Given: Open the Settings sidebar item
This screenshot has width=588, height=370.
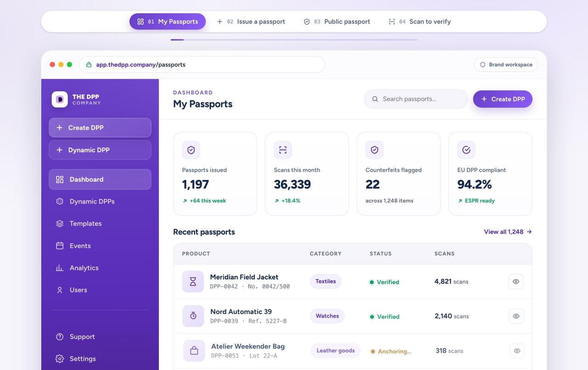Looking at the screenshot, I should coord(100,359).
